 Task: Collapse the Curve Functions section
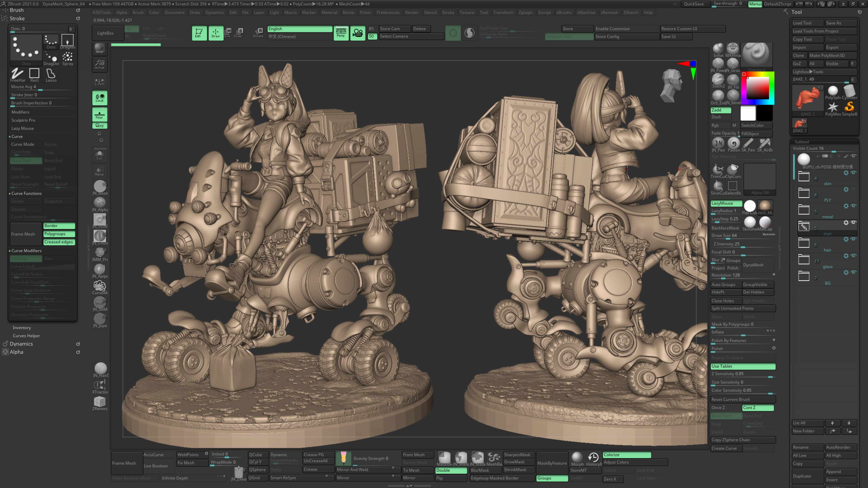click(26, 193)
